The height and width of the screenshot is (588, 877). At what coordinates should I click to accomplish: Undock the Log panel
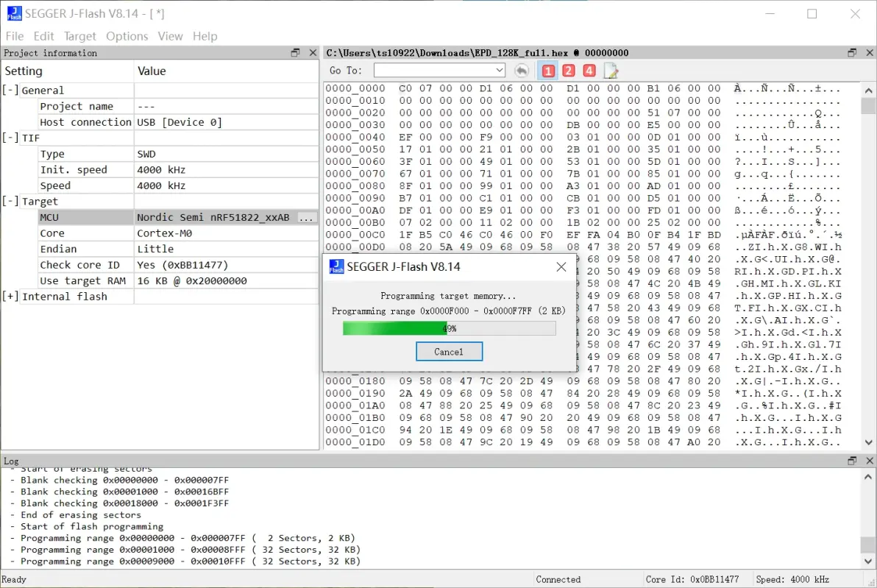(852, 461)
